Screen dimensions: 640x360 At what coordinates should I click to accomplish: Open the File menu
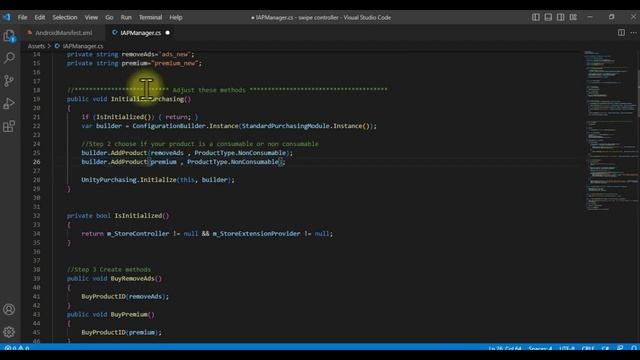(22, 18)
